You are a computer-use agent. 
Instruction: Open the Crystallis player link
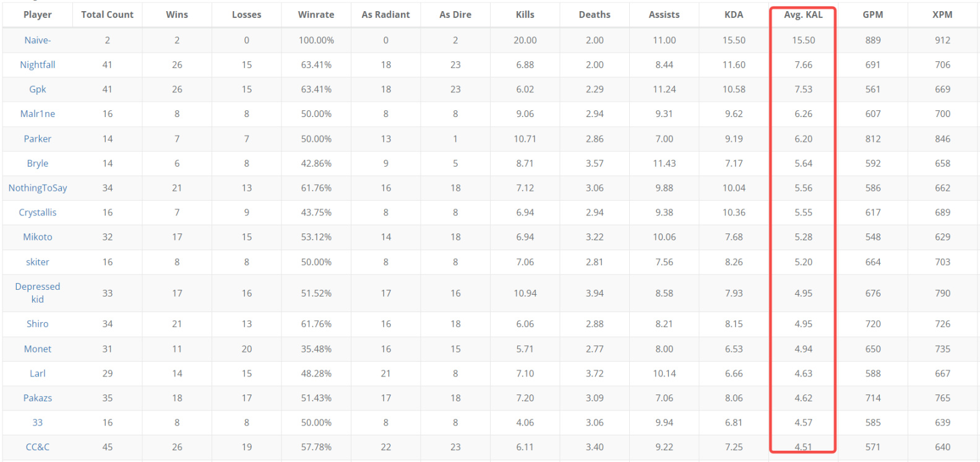(x=38, y=212)
